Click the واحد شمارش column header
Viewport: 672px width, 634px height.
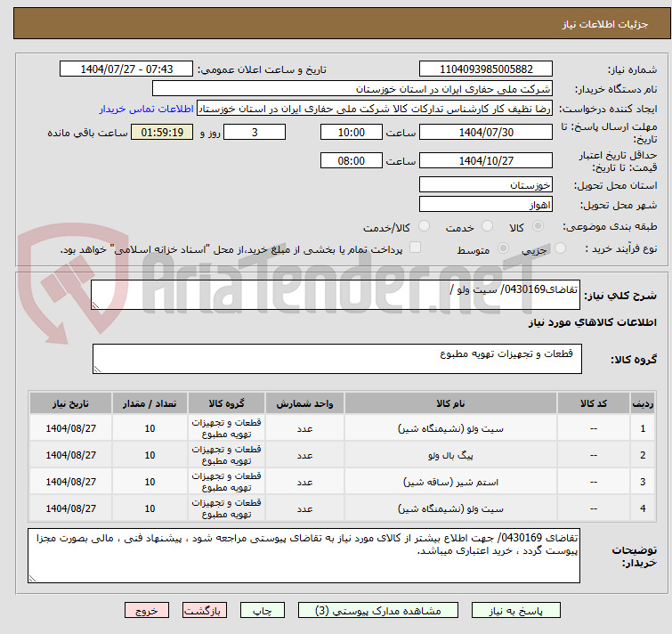(x=304, y=403)
